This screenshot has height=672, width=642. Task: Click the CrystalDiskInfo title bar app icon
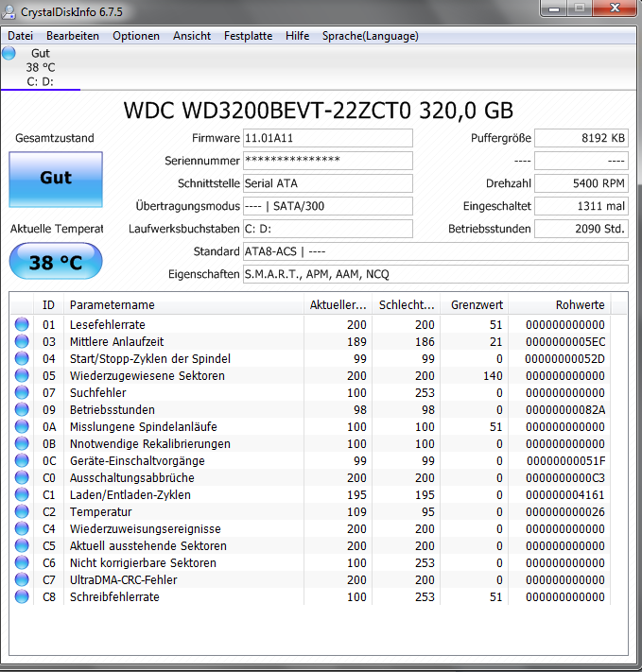pos(9,11)
